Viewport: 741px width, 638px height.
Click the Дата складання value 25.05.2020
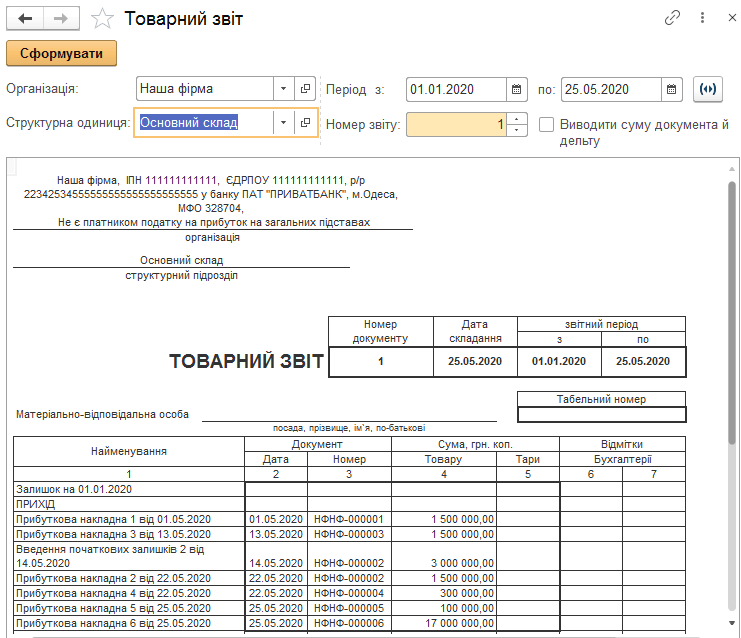click(475, 362)
